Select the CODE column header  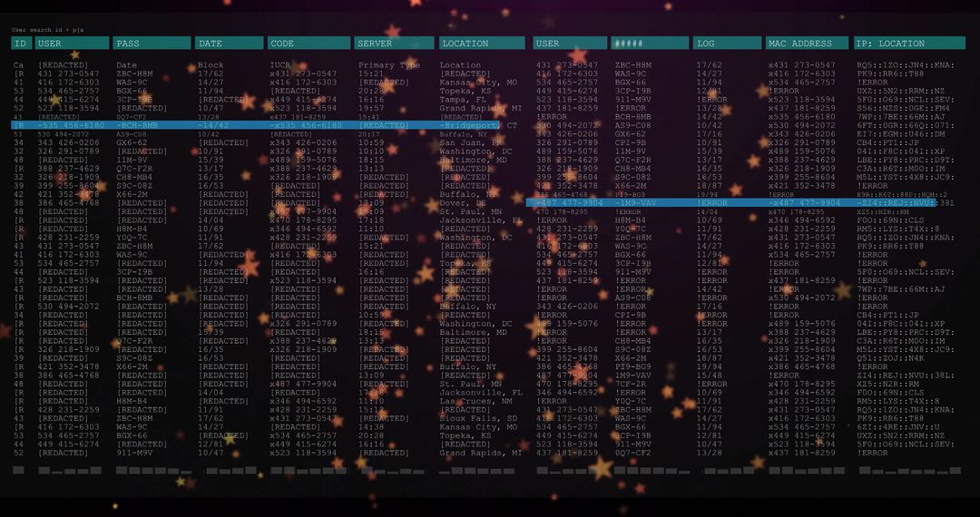[309, 44]
